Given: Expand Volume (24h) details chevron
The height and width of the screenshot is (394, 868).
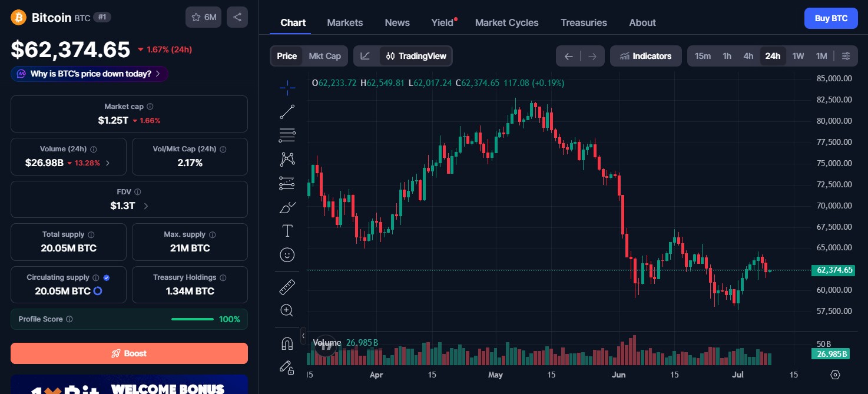Looking at the screenshot, I should point(108,163).
